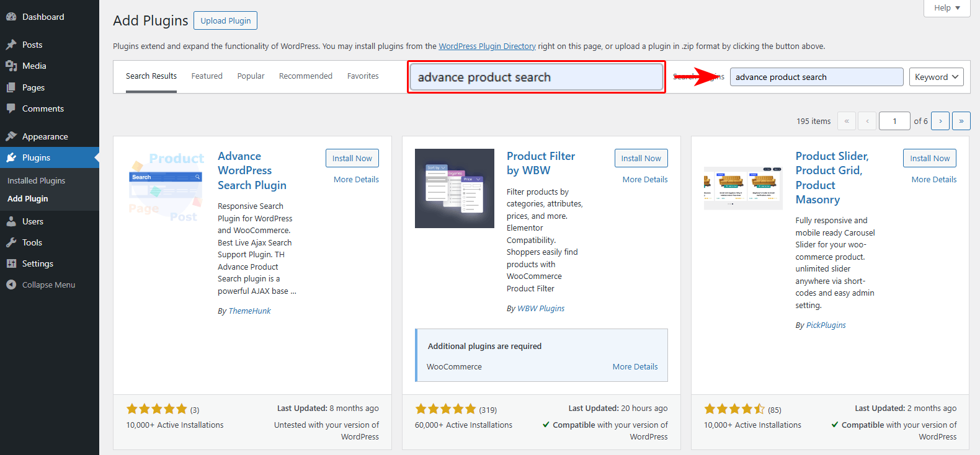Click star rating with 85 reviews

pyautogui.click(x=734, y=409)
